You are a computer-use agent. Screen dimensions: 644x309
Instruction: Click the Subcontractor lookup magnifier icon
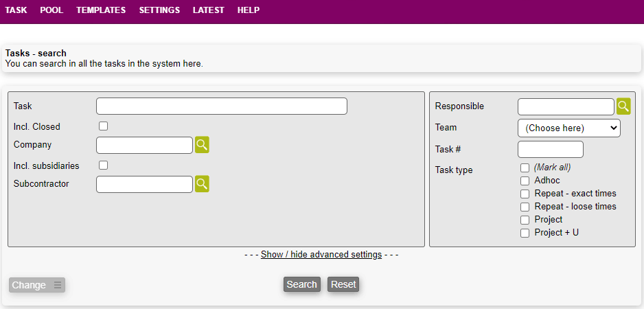pyautogui.click(x=202, y=184)
